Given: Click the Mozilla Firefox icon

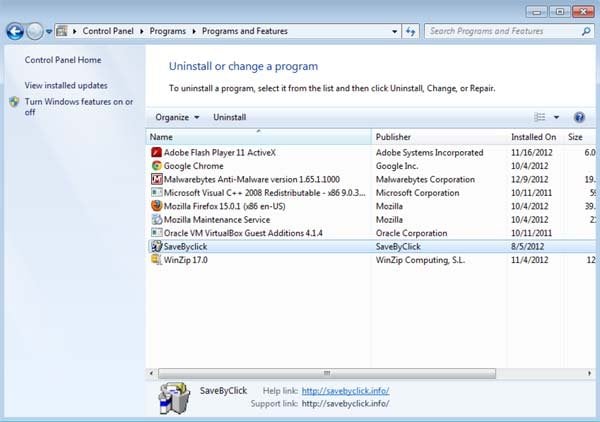Looking at the screenshot, I should pos(156,206).
